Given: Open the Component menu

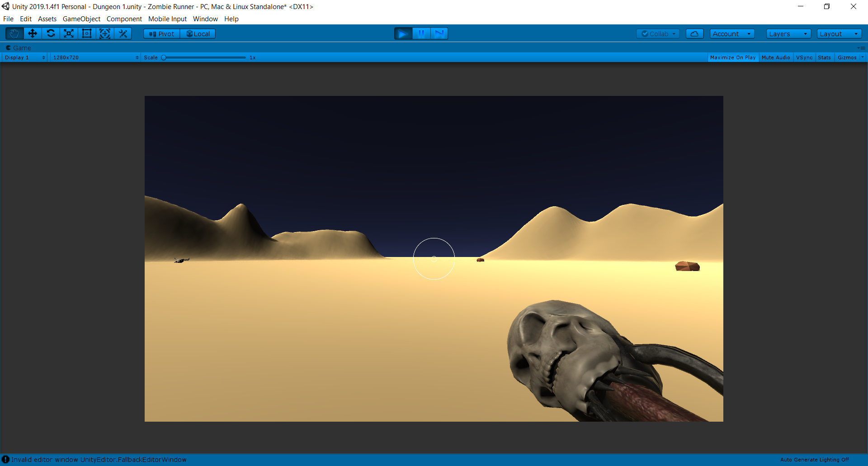Looking at the screenshot, I should coord(124,19).
